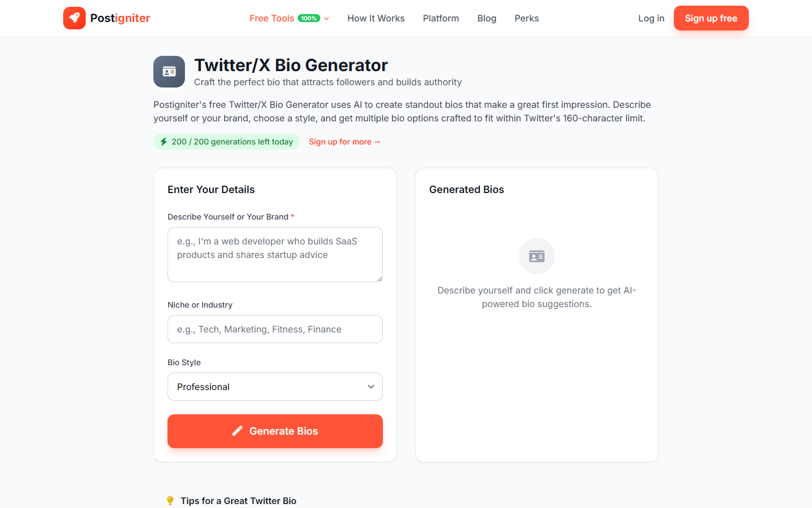Screen dimensions: 812x508
Task: Click the lightbulb icon next to Tips heading
Action: pyautogui.click(x=170, y=500)
